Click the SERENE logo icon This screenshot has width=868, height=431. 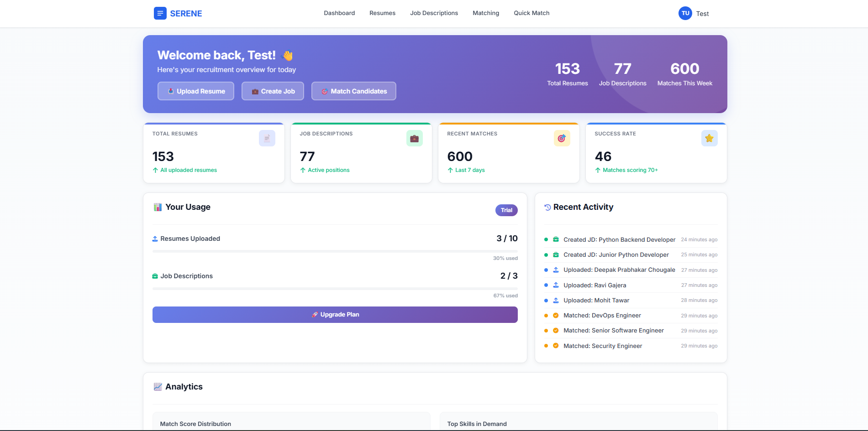click(159, 13)
